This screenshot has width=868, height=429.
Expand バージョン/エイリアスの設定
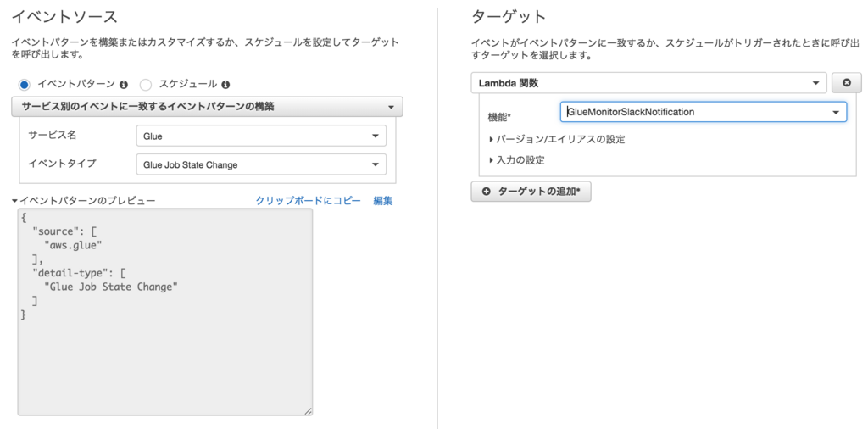558,140
